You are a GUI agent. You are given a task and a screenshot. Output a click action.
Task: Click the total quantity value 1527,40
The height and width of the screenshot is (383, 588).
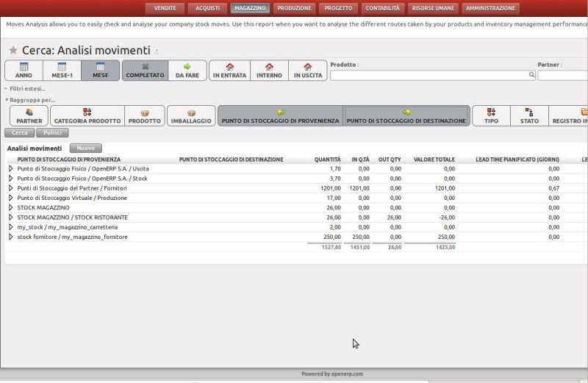click(331, 248)
